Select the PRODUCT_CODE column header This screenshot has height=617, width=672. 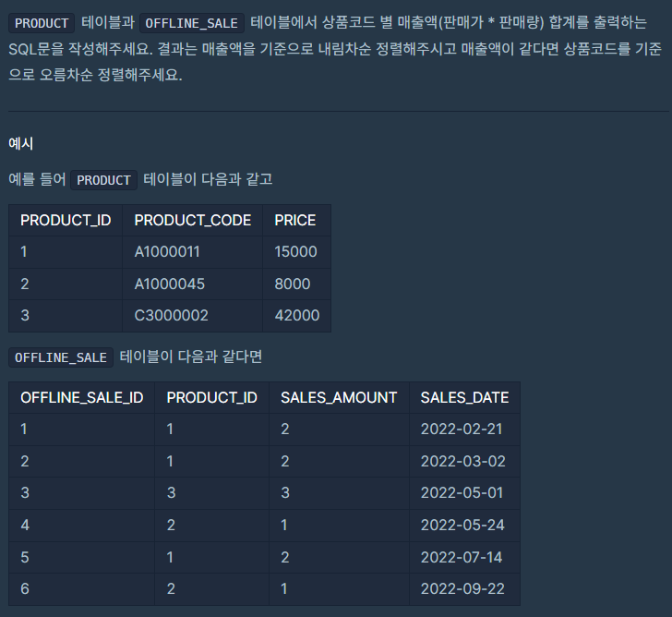point(192,221)
